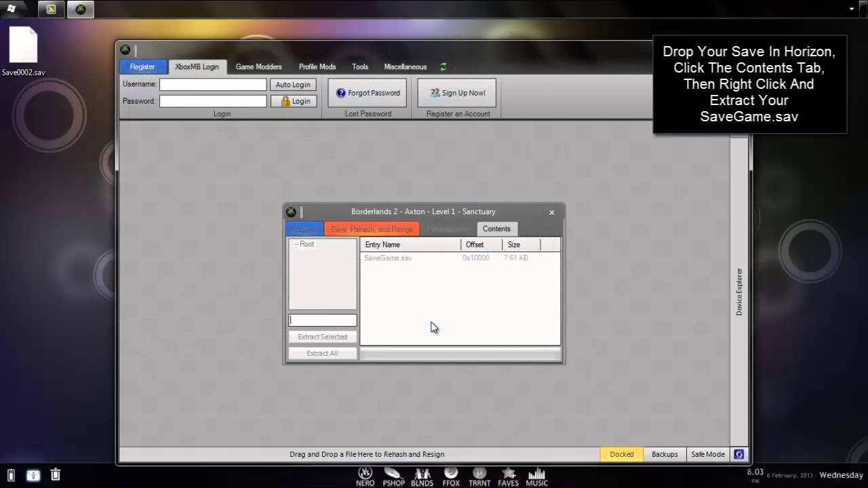Open the Tools tab

pyautogui.click(x=360, y=66)
